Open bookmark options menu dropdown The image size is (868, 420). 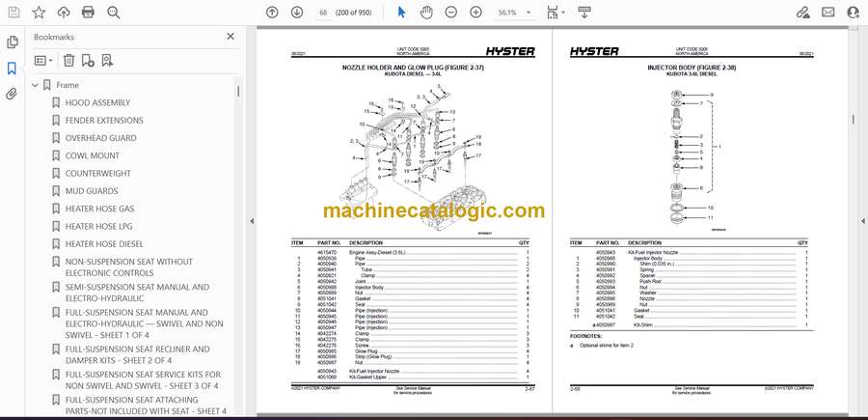(43, 61)
